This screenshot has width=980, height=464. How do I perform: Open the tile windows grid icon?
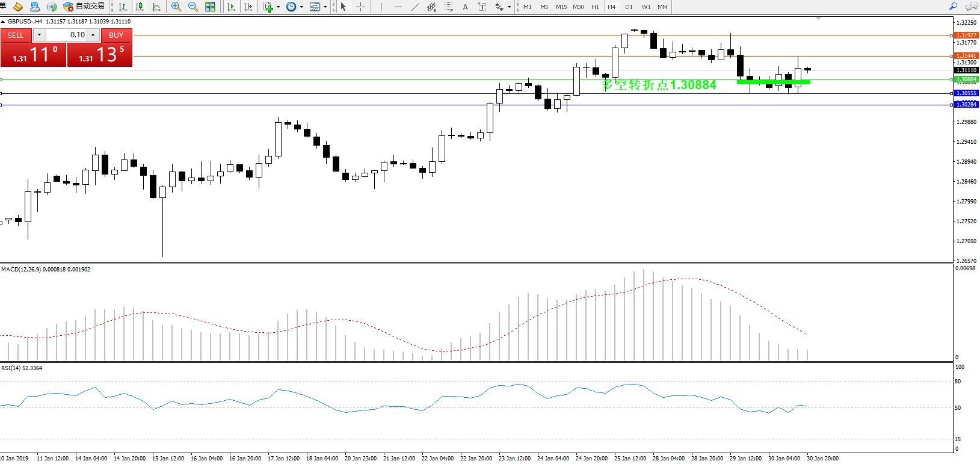click(210, 7)
